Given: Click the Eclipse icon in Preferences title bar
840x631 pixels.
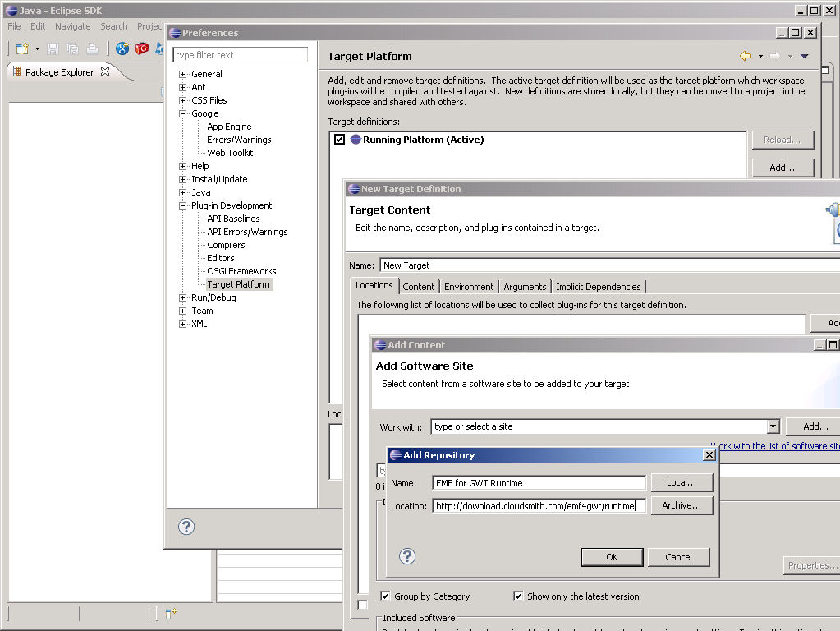Looking at the screenshot, I should pyautogui.click(x=175, y=33).
